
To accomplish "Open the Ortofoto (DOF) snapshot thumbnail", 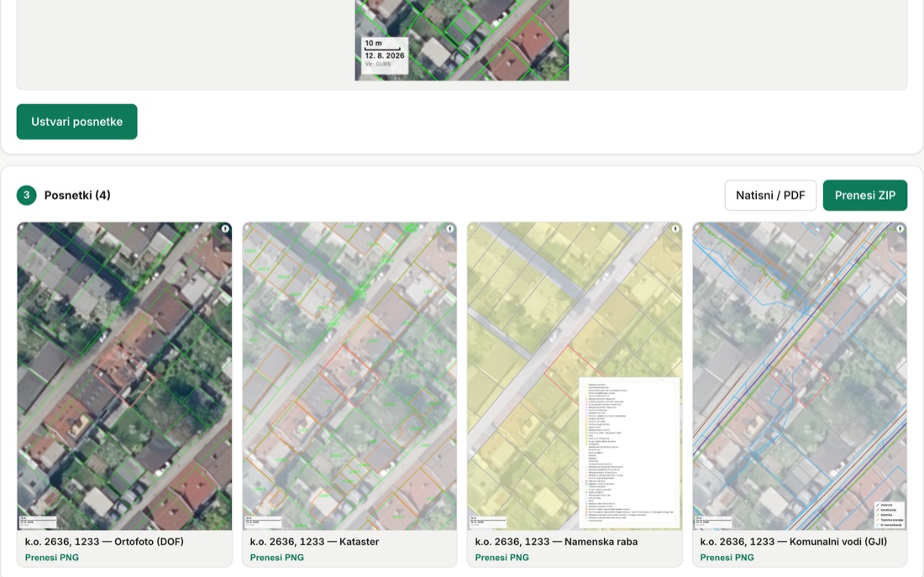I will click(x=124, y=376).
